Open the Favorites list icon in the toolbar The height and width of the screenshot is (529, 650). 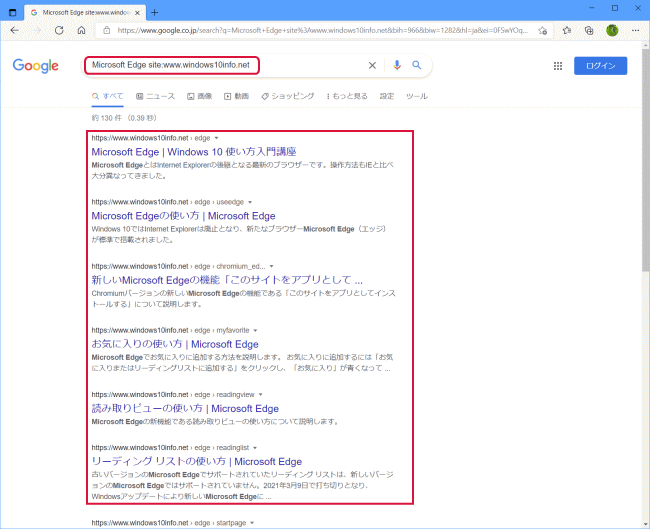[567, 30]
